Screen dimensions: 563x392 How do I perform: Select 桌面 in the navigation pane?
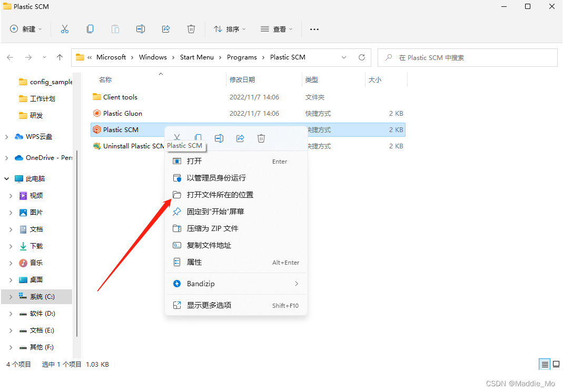[x=31, y=280]
